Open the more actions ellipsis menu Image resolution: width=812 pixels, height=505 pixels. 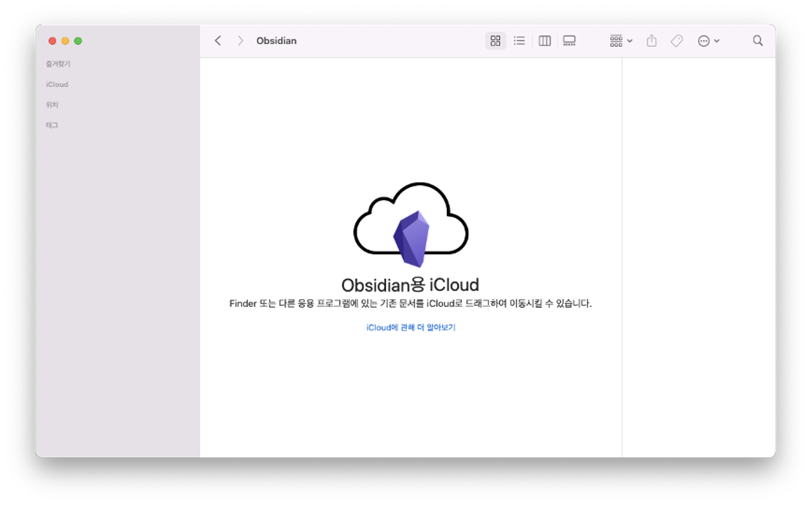click(x=708, y=41)
